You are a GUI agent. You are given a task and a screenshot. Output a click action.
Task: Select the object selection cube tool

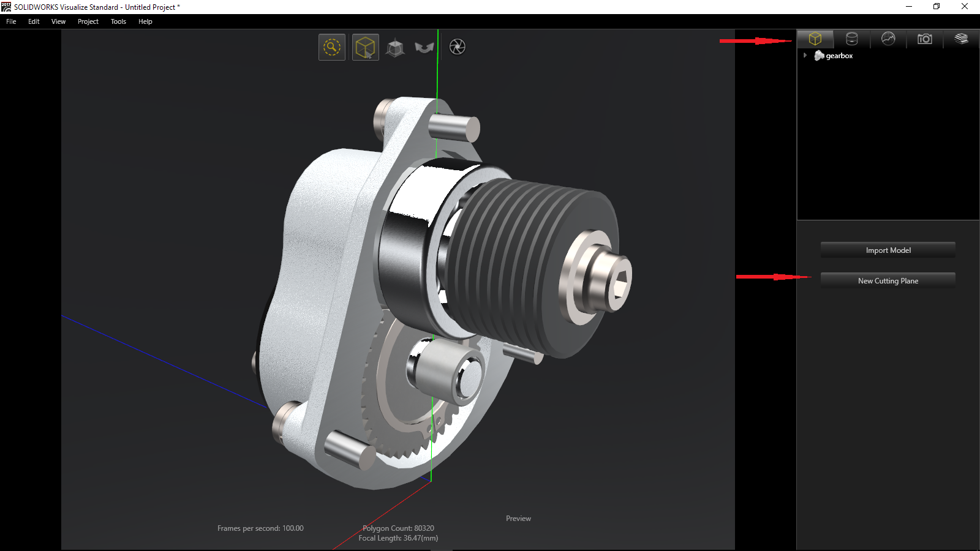(365, 47)
